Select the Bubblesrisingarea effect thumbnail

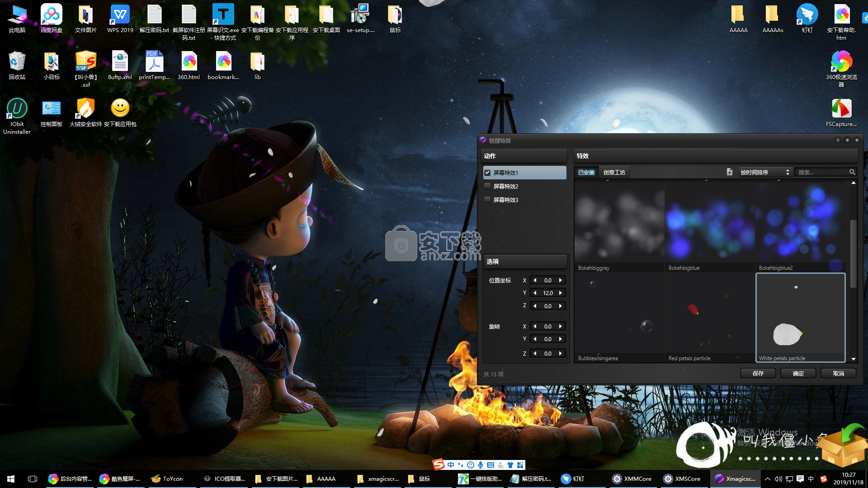[x=619, y=318]
